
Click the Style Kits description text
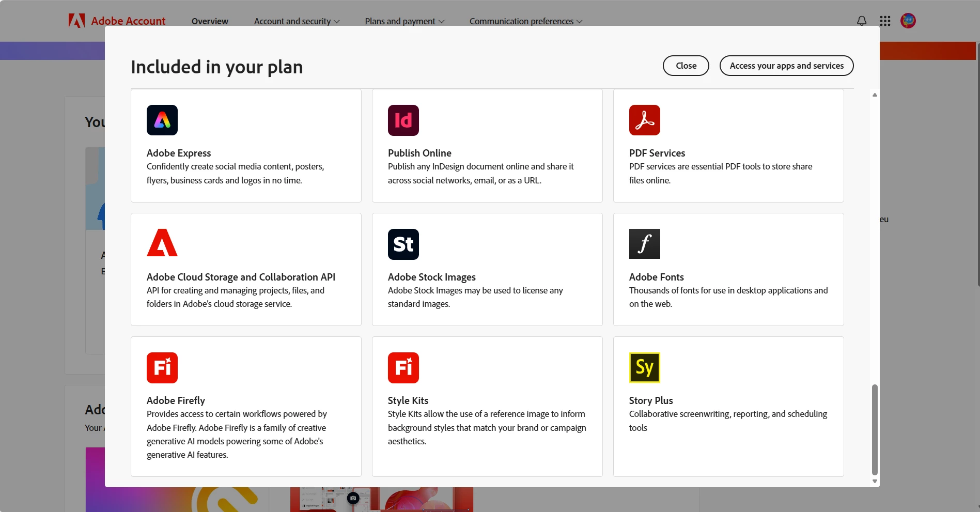(x=487, y=428)
